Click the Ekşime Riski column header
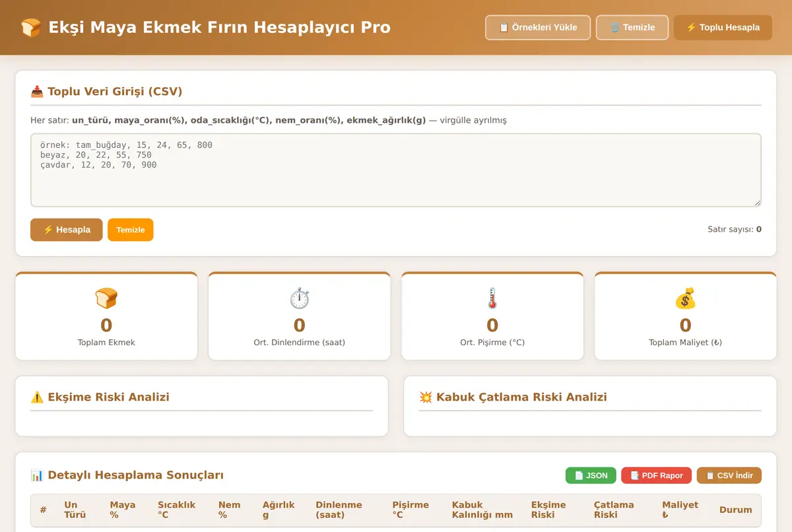Viewport: 792px width, 532px height. [x=548, y=510]
